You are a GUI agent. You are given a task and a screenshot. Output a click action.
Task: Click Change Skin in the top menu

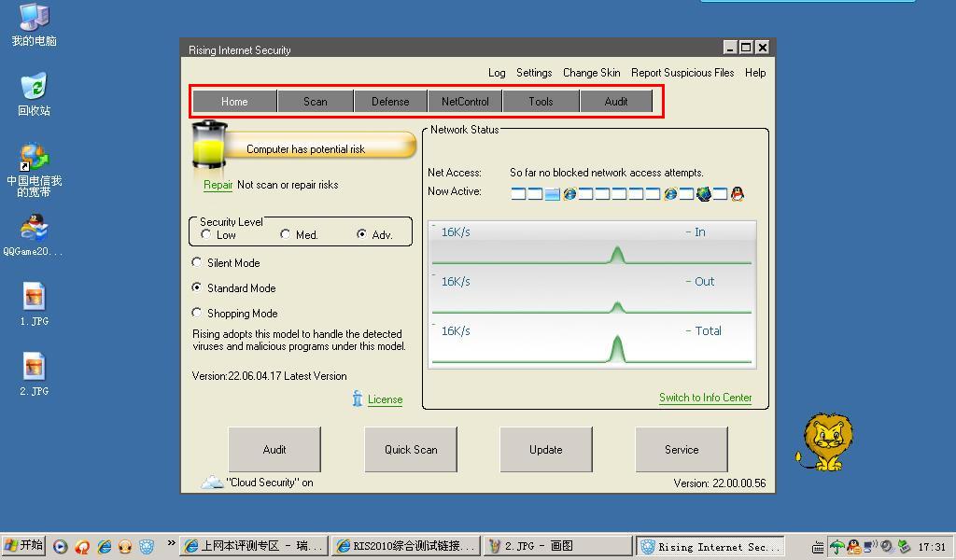[591, 73]
